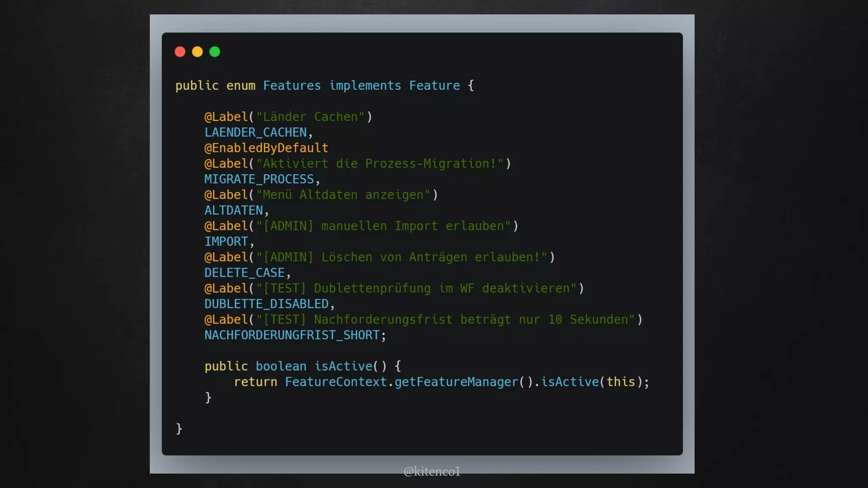Viewport: 868px width, 488px height.
Task: Click the MIGRATE_PROCESS enum constant
Action: (x=259, y=179)
